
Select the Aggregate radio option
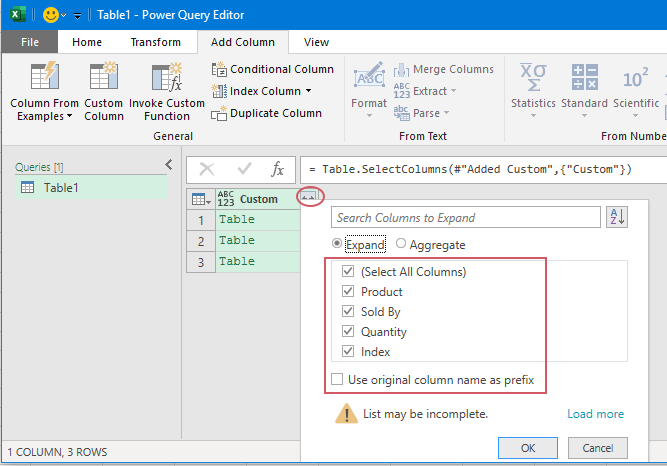click(x=402, y=244)
